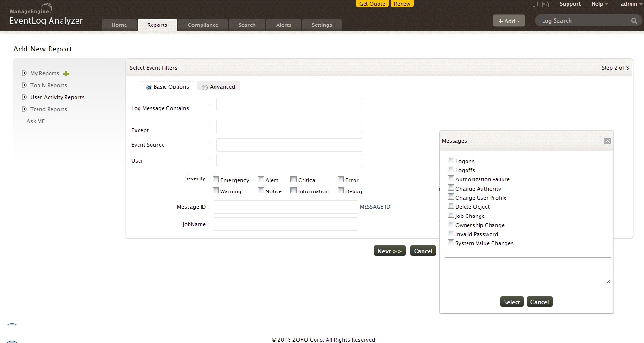Click the Log Message Contains input field
Screen dimensions: 644x343
click(289, 104)
